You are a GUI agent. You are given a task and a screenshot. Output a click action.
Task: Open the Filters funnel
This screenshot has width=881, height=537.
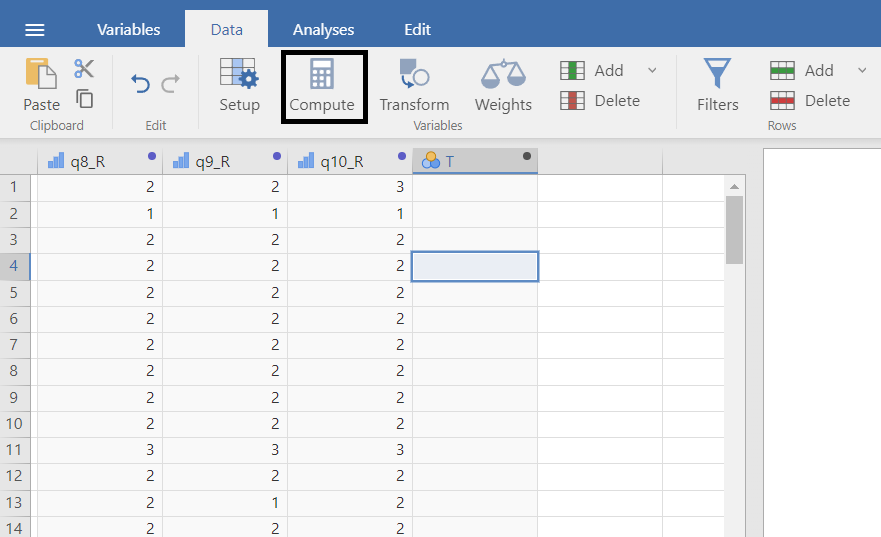717,85
